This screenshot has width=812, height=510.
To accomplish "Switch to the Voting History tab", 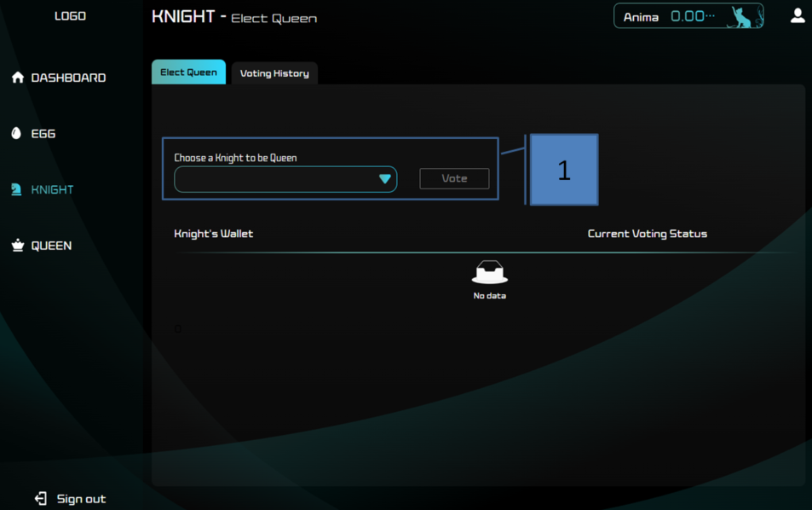I will tap(274, 73).
